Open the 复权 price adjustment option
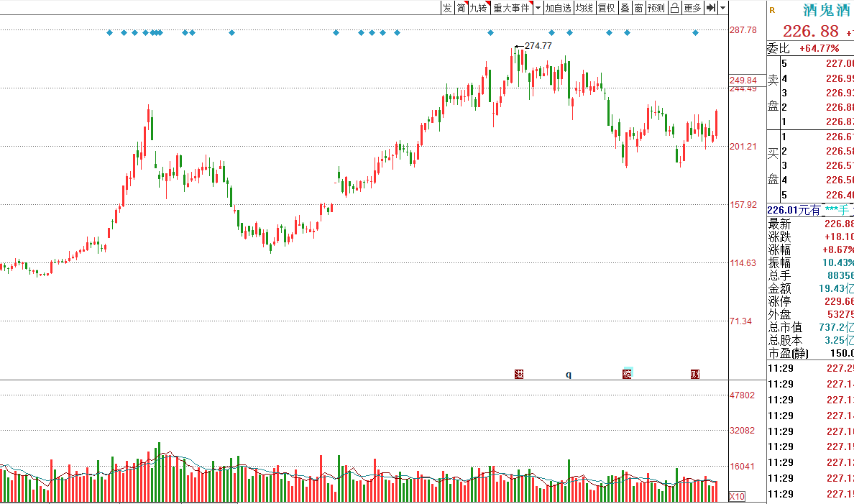 coord(607,8)
